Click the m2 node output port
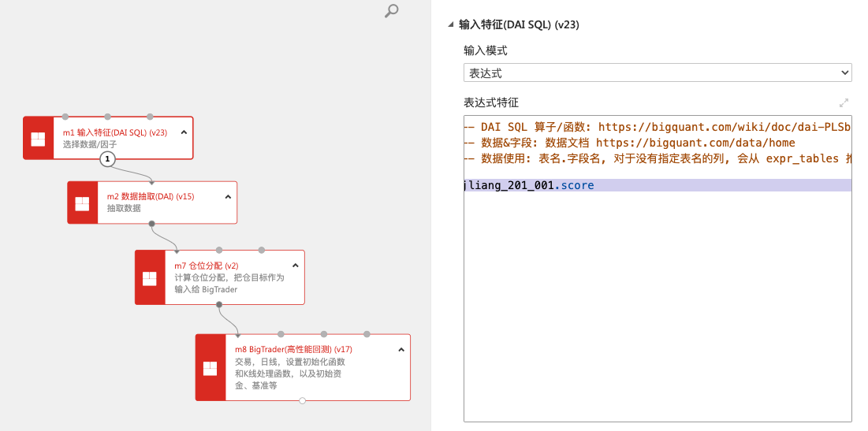This screenshot has height=431, width=868. pyautogui.click(x=151, y=224)
